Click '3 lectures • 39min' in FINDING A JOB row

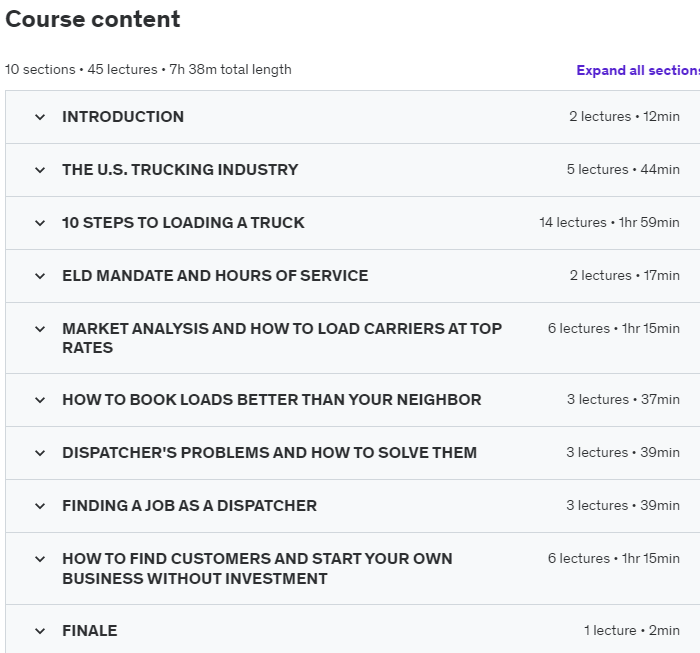coord(623,505)
